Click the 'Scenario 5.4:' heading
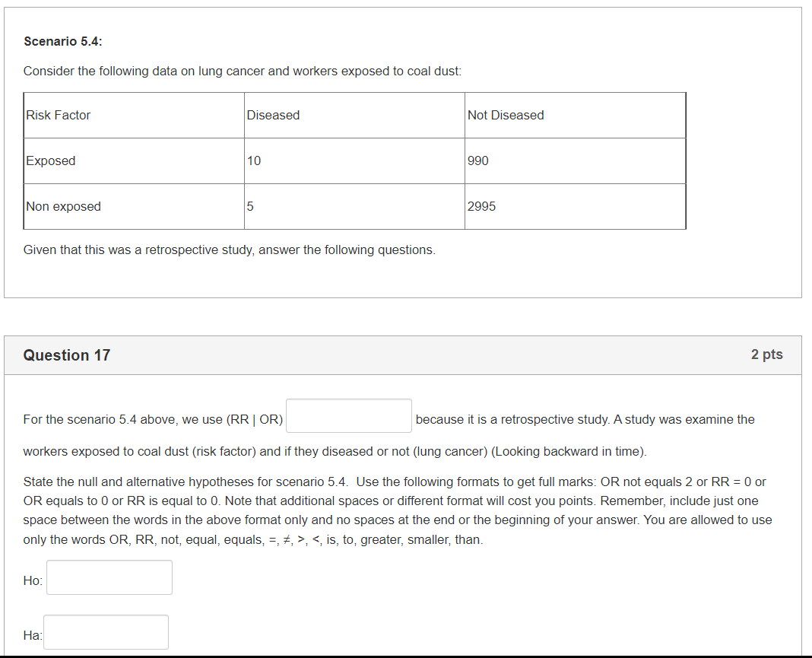Image resolution: width=812 pixels, height=658 pixels. click(x=63, y=41)
